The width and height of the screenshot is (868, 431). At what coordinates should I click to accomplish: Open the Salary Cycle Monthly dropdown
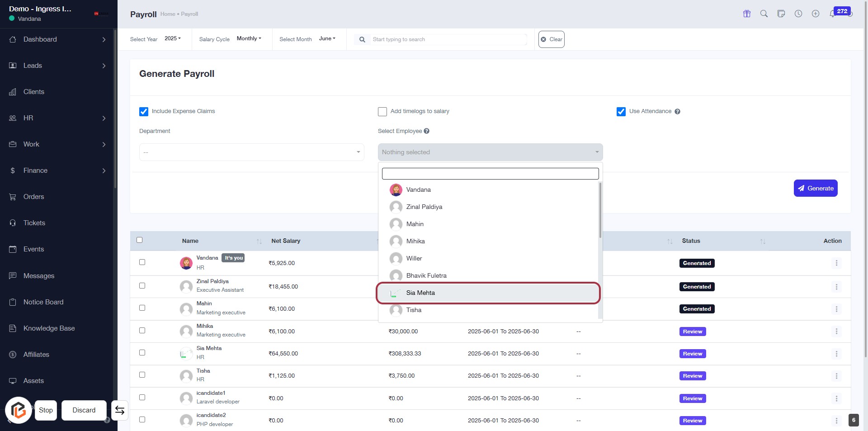click(x=249, y=39)
